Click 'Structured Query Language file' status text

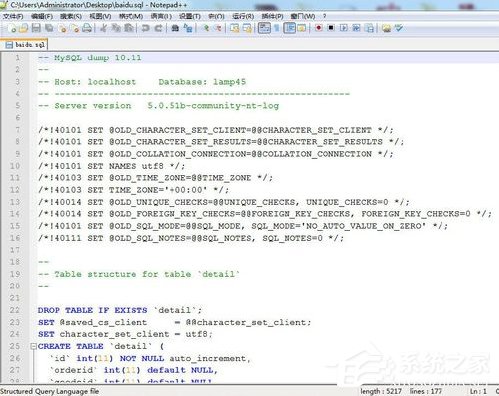(50, 391)
